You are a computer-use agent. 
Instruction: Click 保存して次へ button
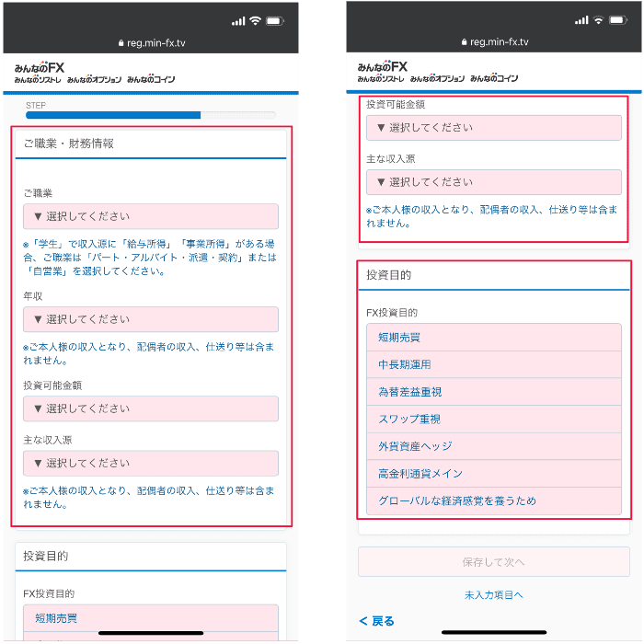click(x=494, y=562)
